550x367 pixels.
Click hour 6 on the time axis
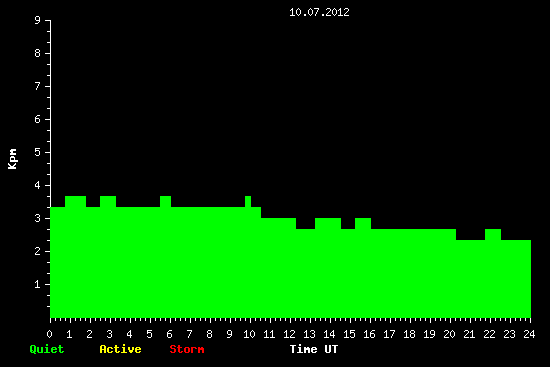[x=169, y=334]
